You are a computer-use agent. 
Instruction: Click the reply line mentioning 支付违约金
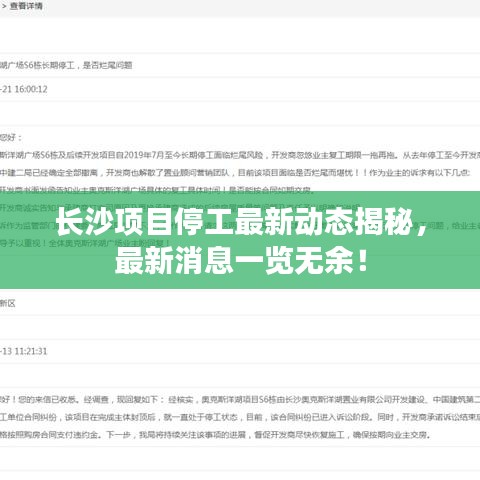[x=215, y=435]
